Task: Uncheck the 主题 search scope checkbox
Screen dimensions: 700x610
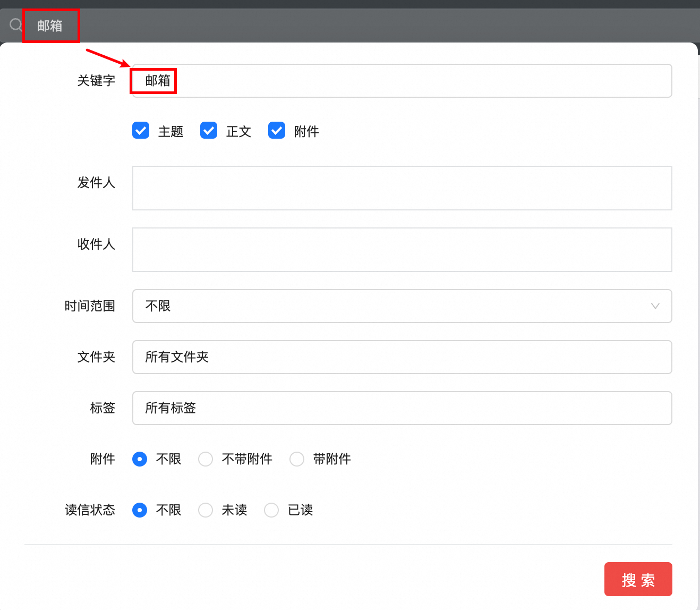Action: click(x=140, y=130)
